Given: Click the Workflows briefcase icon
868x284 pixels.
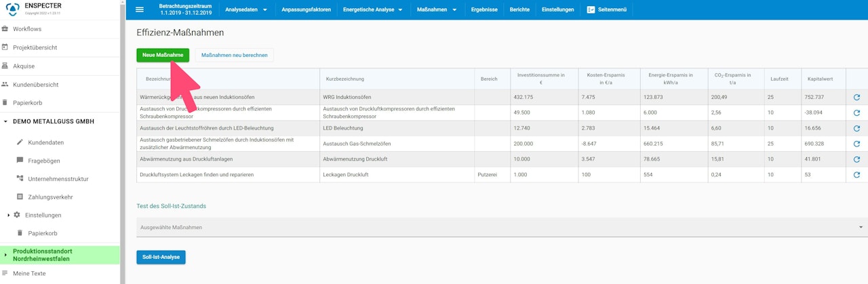Looking at the screenshot, I should (5, 29).
